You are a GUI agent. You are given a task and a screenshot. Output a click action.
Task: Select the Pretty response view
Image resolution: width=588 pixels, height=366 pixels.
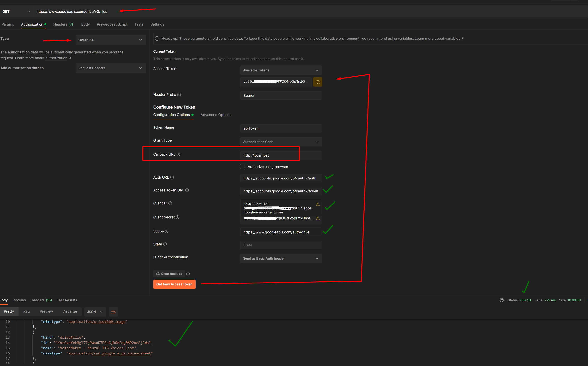click(9, 311)
